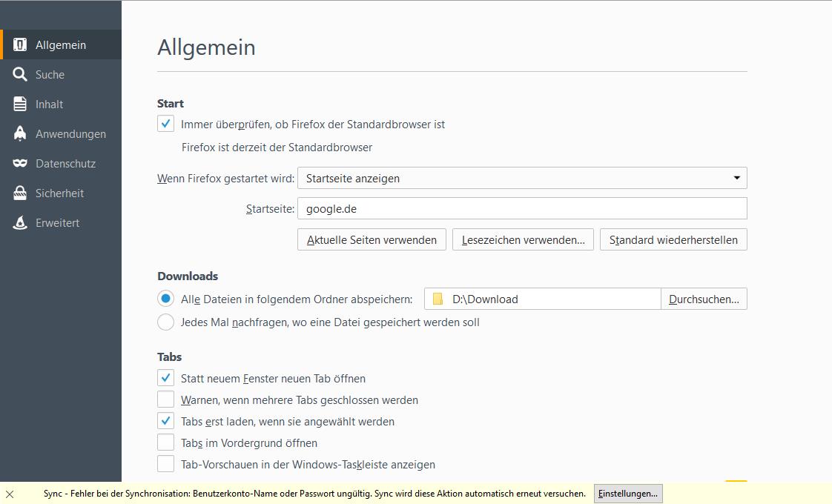
Task: Switch to the Sicherheit settings category
Action: (59, 193)
